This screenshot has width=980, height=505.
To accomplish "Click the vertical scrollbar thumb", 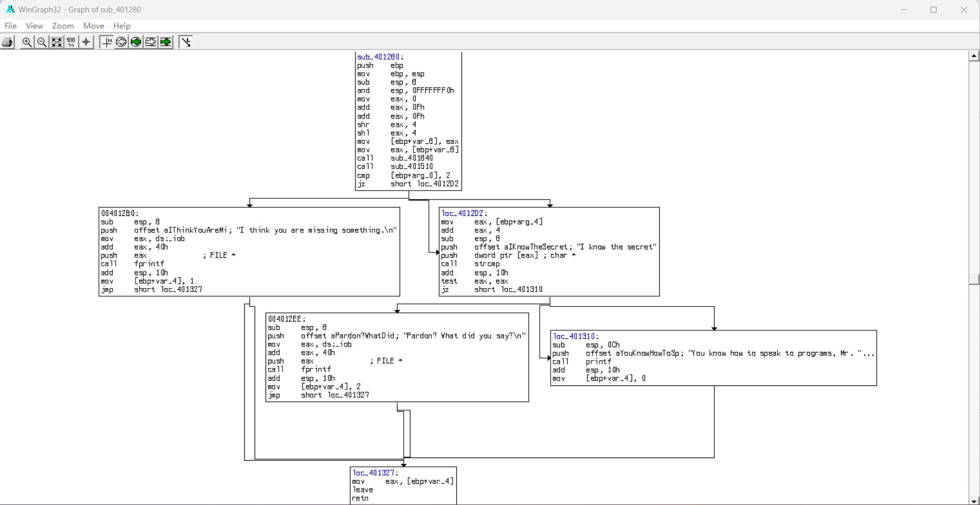I will coord(974,279).
